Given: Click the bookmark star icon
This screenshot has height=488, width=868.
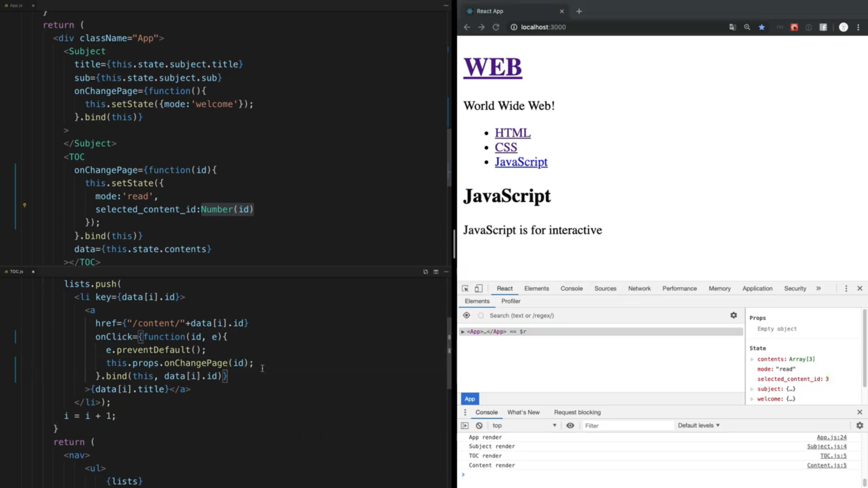Looking at the screenshot, I should (x=762, y=27).
